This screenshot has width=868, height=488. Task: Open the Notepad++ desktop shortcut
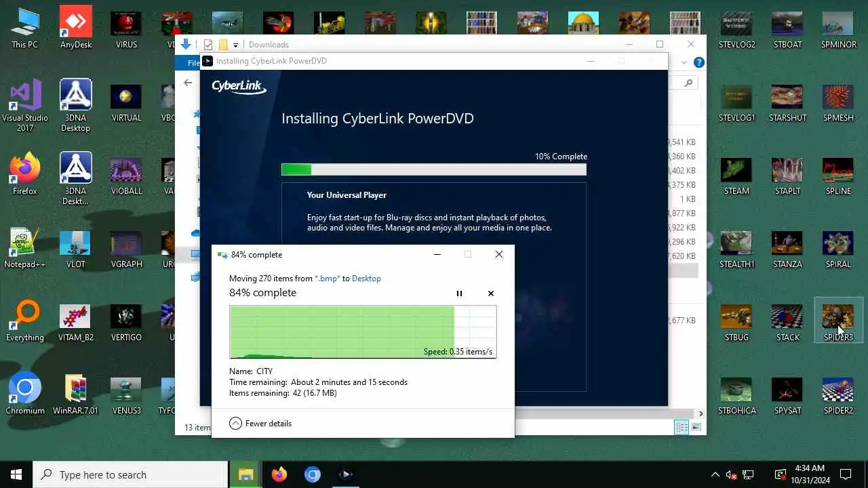[x=24, y=248]
